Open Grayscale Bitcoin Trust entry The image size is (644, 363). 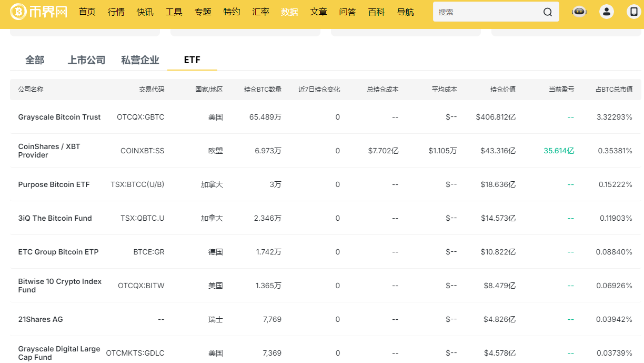(x=59, y=117)
